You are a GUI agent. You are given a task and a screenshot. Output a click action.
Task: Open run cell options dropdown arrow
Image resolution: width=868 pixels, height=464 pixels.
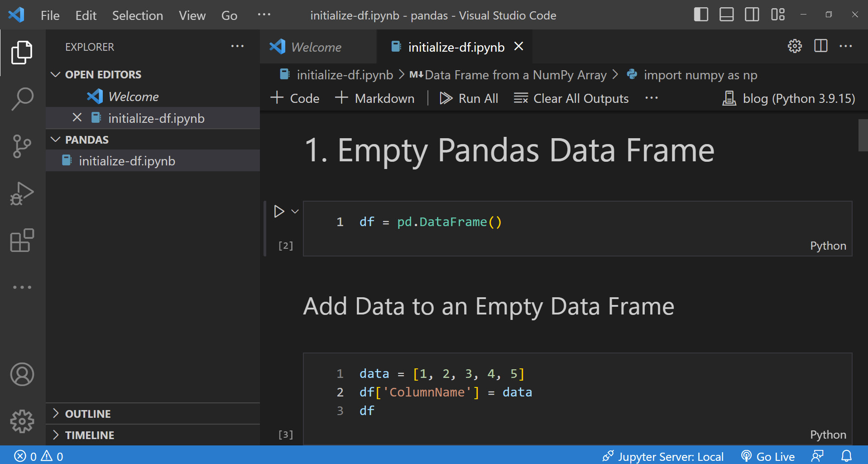[295, 212]
